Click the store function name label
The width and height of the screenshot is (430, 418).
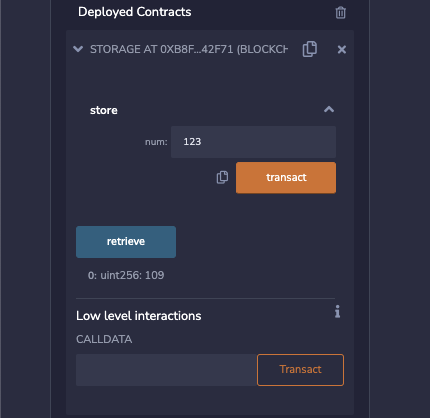coord(104,110)
